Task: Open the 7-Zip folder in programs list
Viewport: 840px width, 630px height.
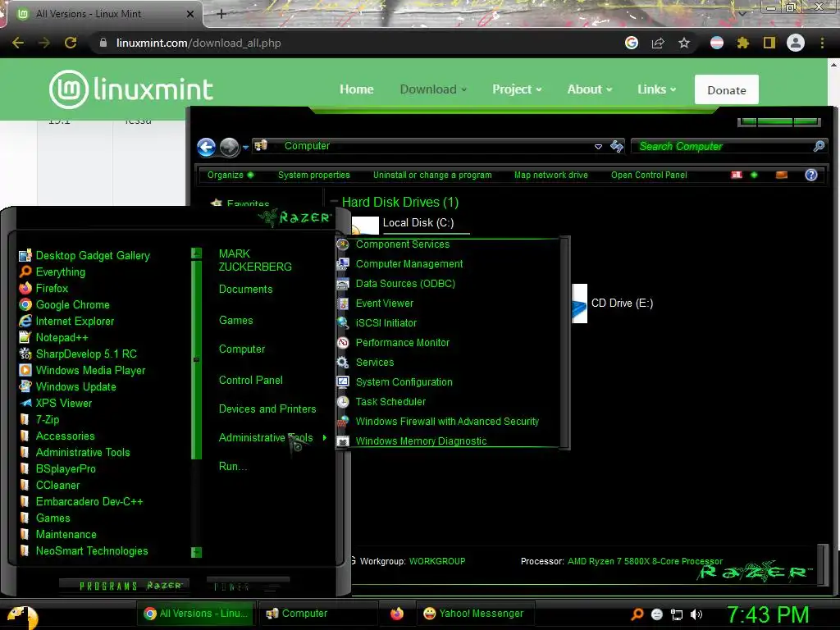Action: point(47,420)
